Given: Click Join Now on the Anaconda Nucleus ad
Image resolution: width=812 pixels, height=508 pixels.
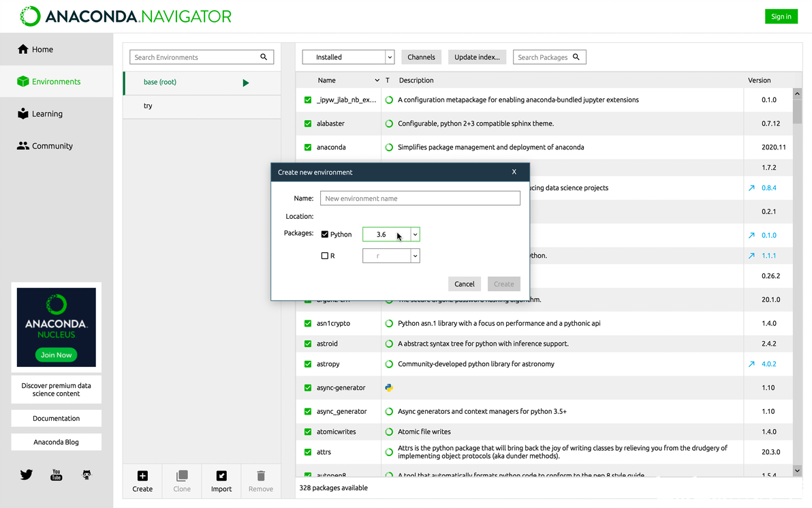Looking at the screenshot, I should click(57, 355).
